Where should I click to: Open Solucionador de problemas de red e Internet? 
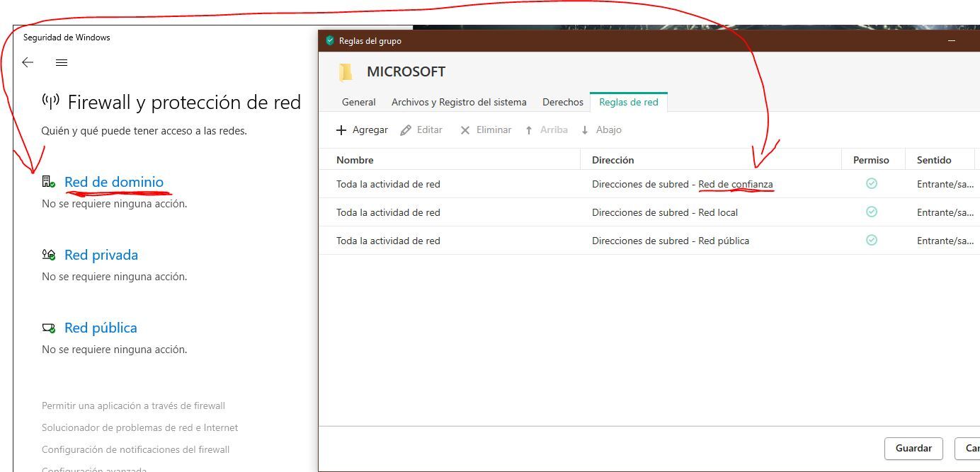click(139, 427)
